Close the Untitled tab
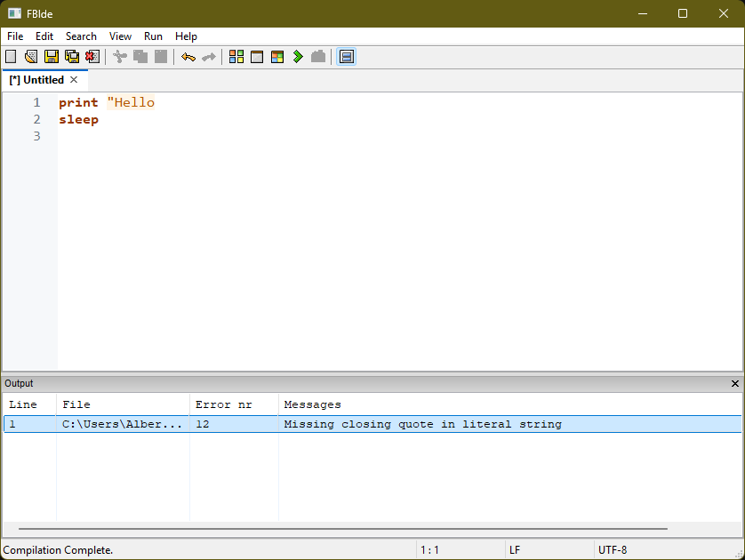Image resolution: width=745 pixels, height=560 pixels. 74,80
